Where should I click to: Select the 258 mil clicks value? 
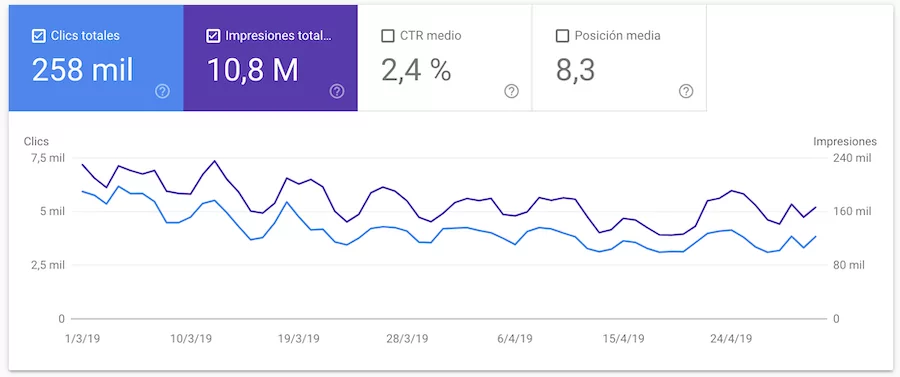click(83, 70)
